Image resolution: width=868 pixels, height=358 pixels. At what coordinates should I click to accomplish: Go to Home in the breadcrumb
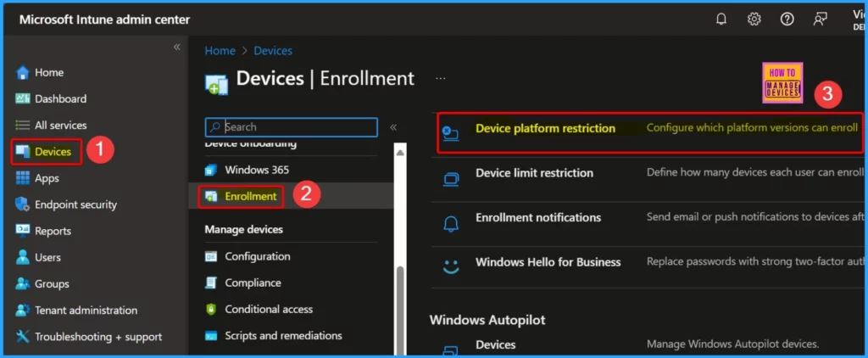(x=220, y=50)
